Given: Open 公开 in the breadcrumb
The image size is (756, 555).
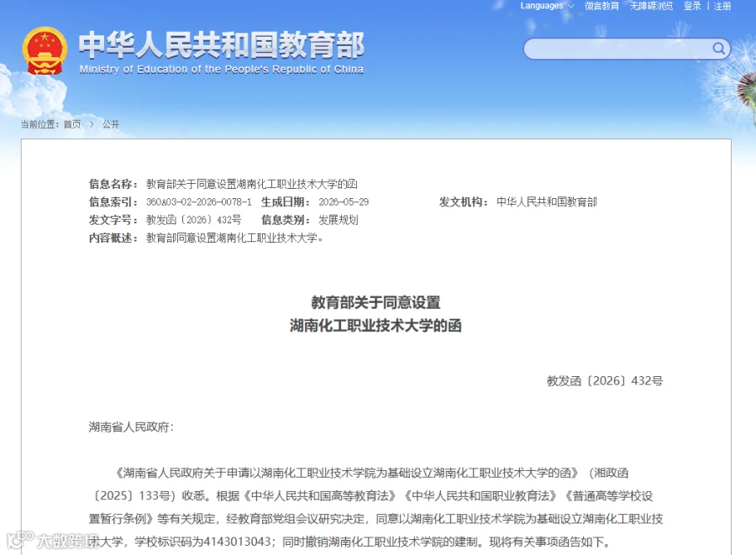Looking at the screenshot, I should (x=110, y=124).
